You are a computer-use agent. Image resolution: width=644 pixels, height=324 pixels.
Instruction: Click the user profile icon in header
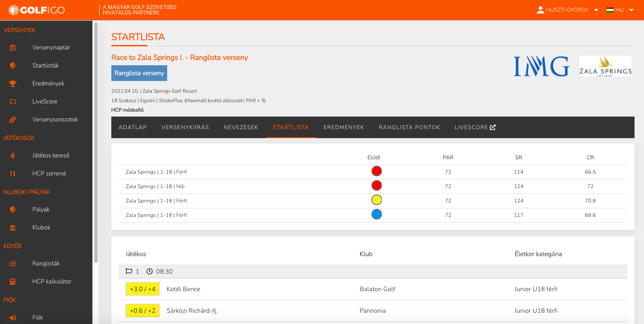click(541, 10)
